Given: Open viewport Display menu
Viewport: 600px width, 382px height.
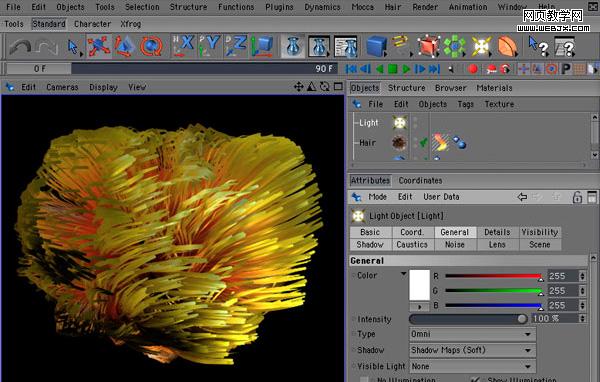Looking at the screenshot, I should click(103, 87).
